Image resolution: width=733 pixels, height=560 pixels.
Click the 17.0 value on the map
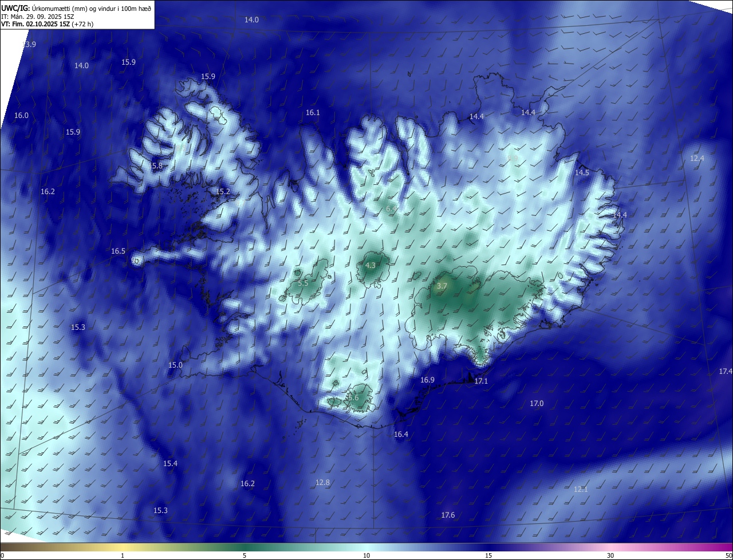point(537,403)
